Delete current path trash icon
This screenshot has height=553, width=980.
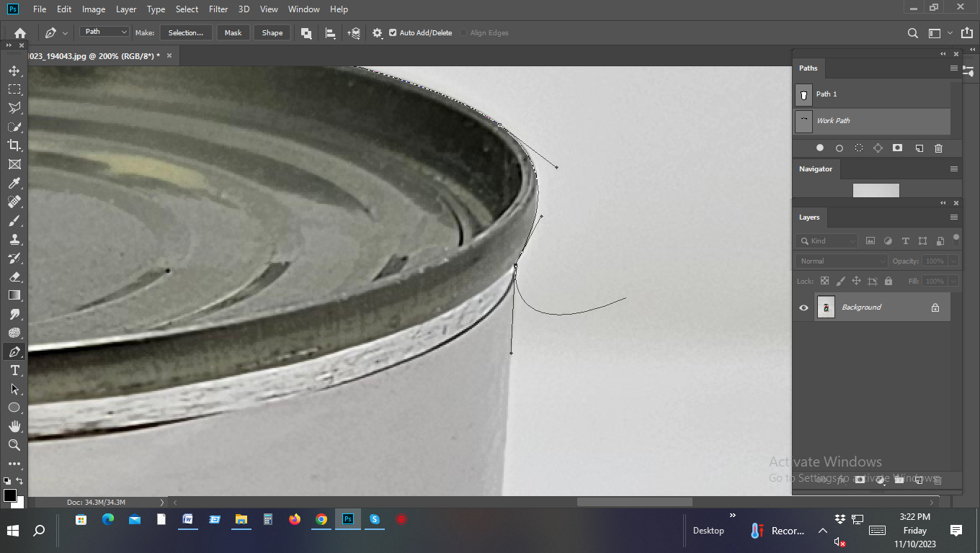[x=938, y=148]
